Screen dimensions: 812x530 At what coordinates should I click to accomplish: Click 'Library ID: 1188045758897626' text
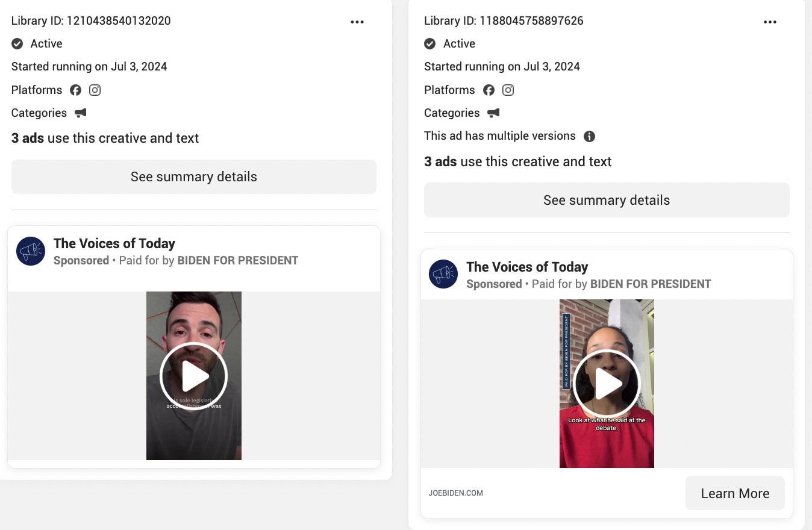tap(504, 20)
